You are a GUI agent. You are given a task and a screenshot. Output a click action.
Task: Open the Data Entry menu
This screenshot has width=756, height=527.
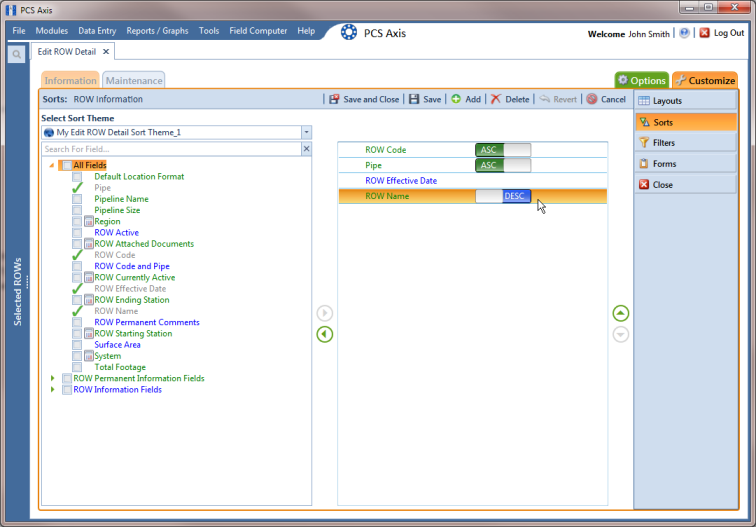[x=97, y=31]
